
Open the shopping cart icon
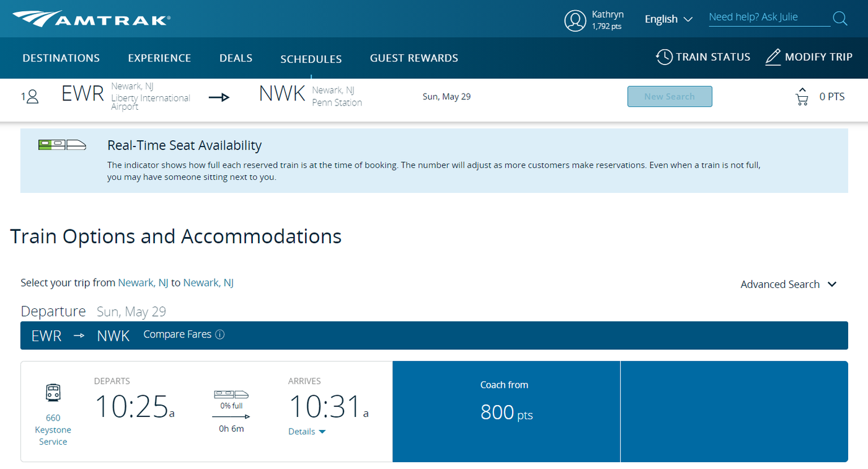(802, 96)
